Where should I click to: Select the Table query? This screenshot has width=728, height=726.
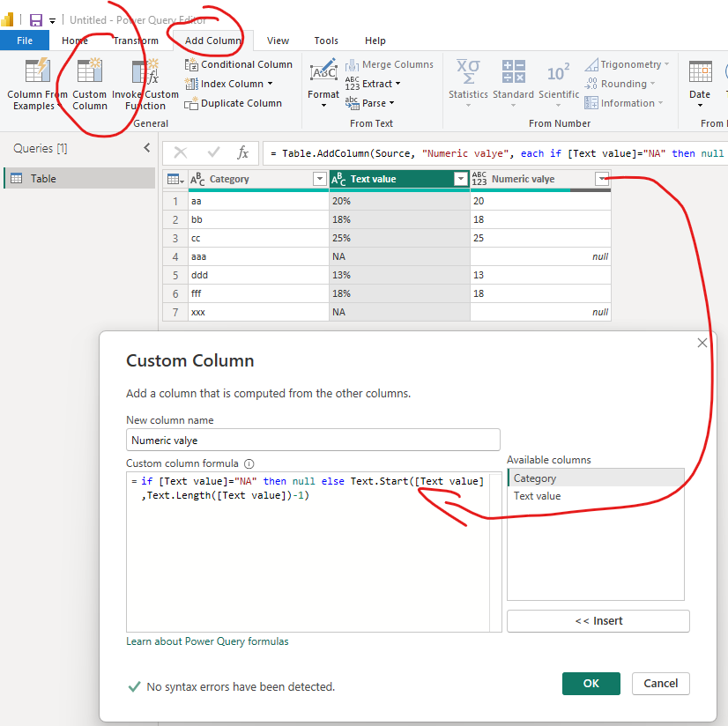[x=80, y=178]
